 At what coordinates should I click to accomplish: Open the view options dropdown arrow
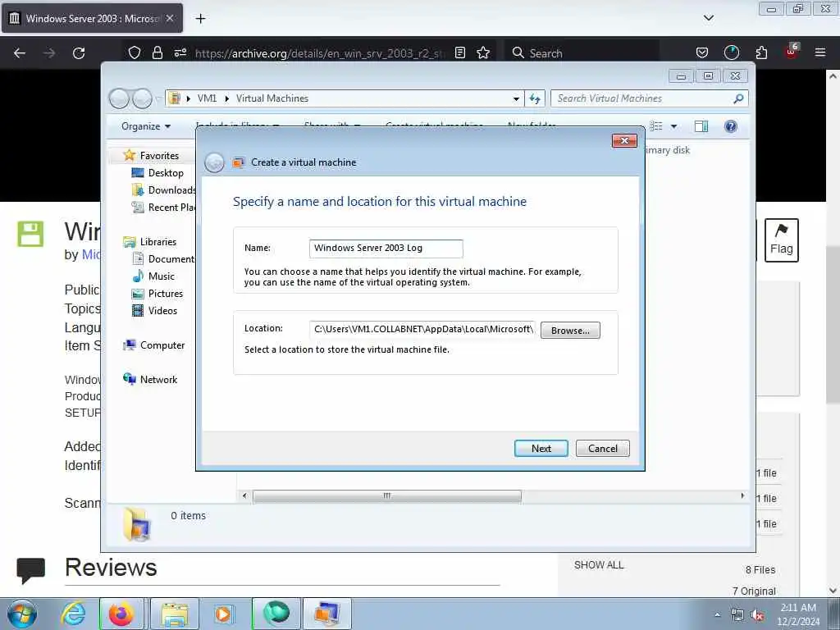point(674,126)
